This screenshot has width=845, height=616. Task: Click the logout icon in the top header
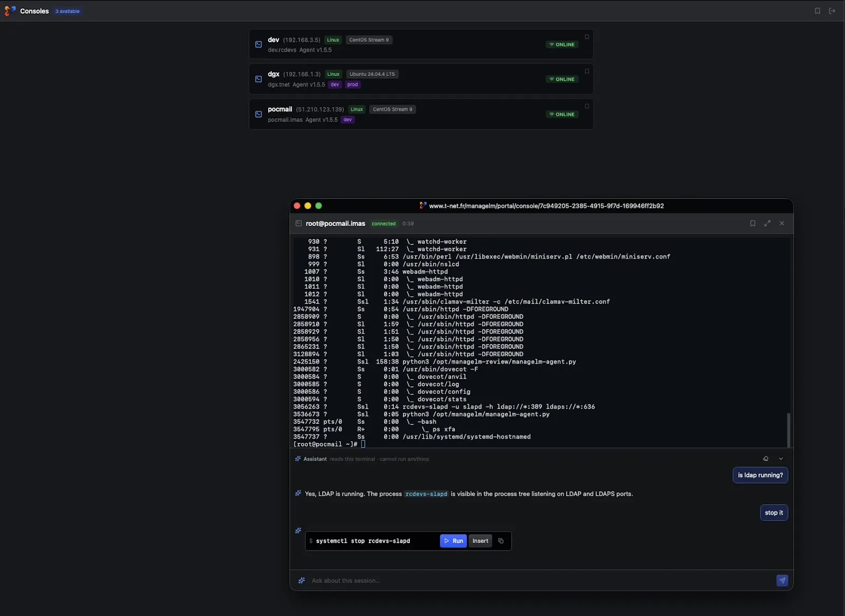[x=832, y=11]
